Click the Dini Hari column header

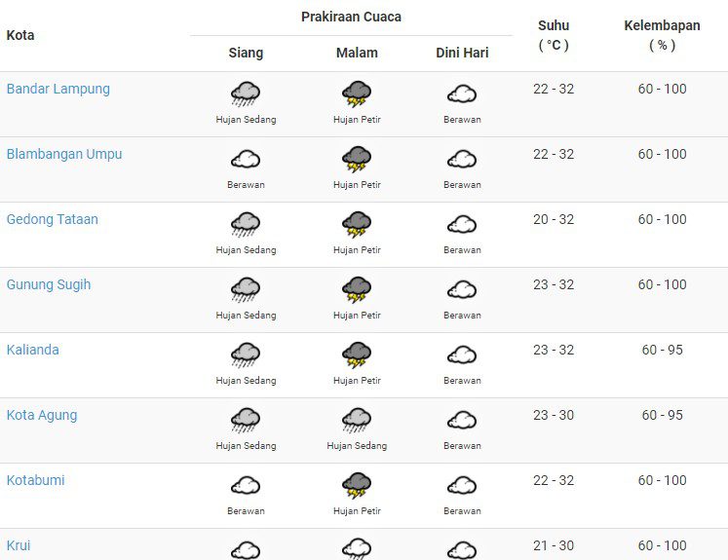(x=462, y=53)
